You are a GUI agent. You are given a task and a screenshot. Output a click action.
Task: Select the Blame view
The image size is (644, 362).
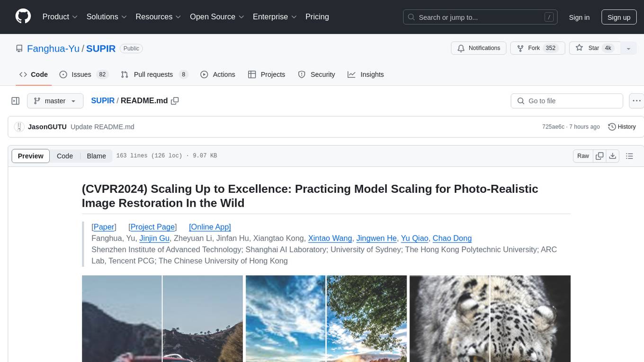96,156
